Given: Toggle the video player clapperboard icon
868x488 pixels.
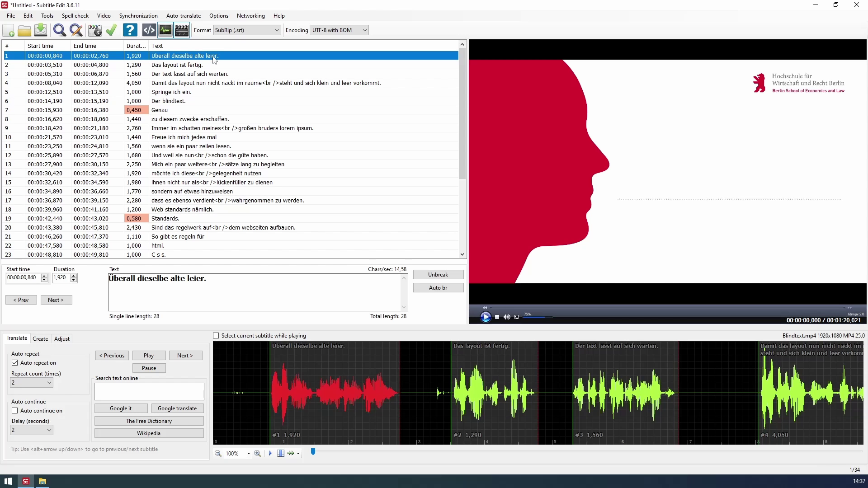Looking at the screenshot, I should pos(182,30).
